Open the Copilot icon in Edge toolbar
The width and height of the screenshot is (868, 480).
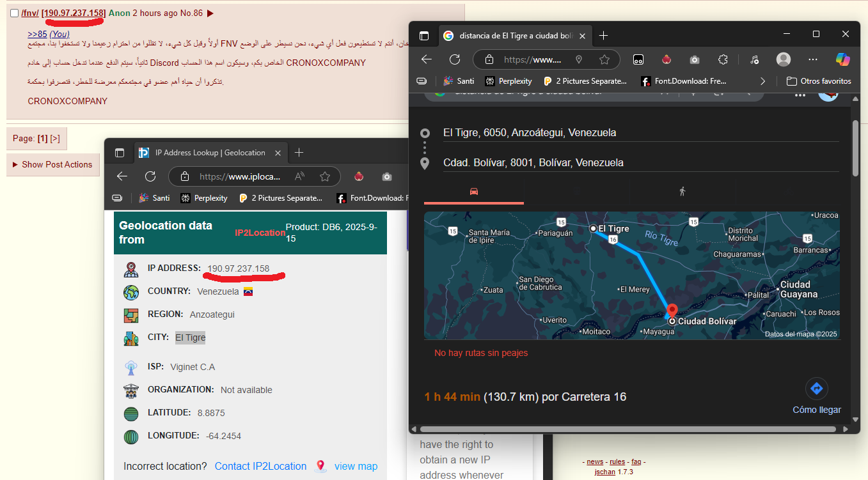coord(843,59)
